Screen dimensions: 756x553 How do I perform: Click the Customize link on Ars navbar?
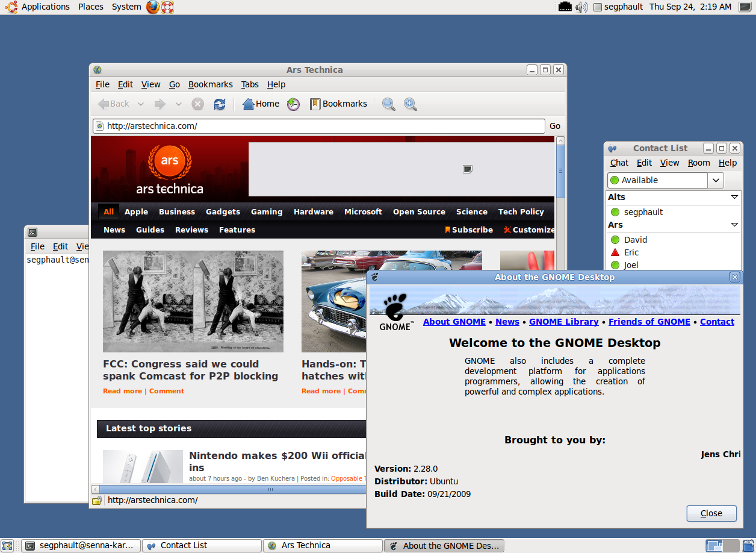(x=529, y=230)
